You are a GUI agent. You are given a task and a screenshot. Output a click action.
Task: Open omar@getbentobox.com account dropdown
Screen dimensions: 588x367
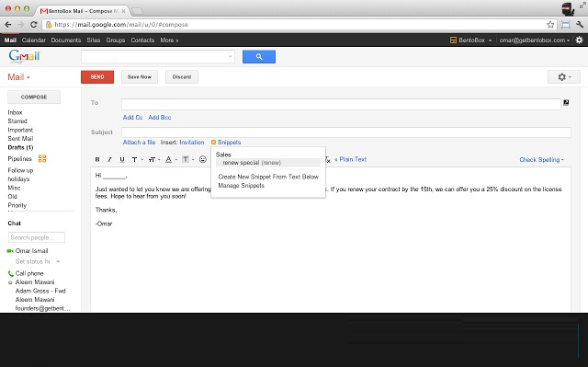coord(535,40)
